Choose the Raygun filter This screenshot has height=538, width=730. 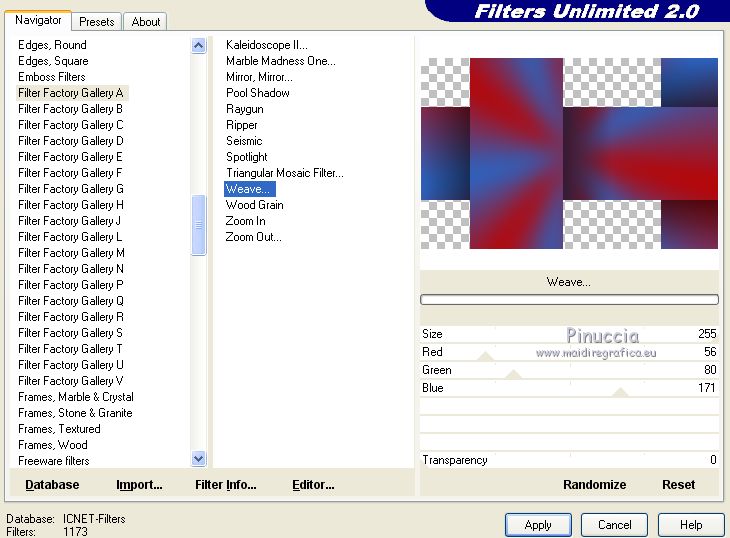pyautogui.click(x=245, y=109)
